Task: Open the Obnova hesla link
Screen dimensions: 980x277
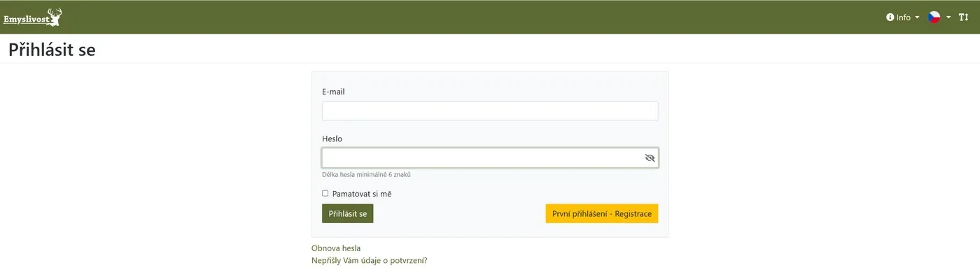Action: [x=336, y=248]
